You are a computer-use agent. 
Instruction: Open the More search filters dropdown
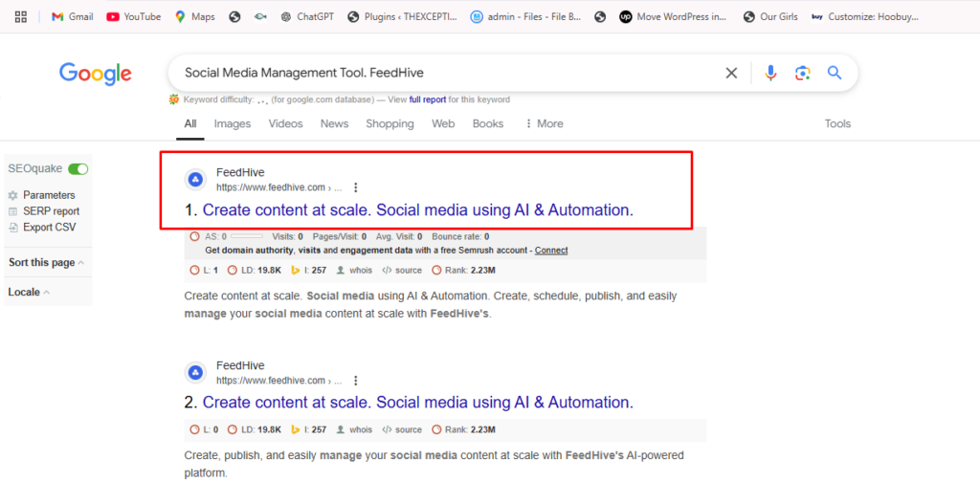pyautogui.click(x=544, y=123)
